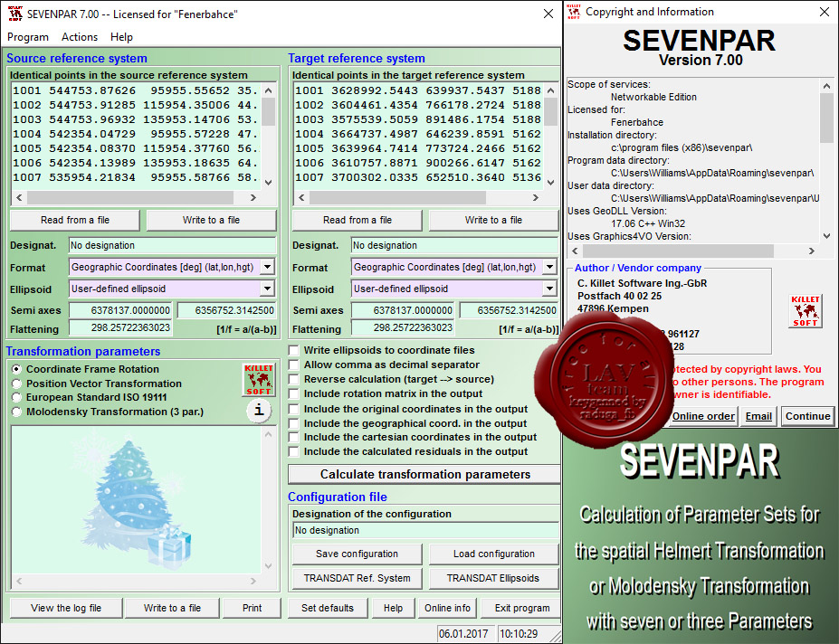
Task: Close the Copyright and Information window
Action: [825, 12]
